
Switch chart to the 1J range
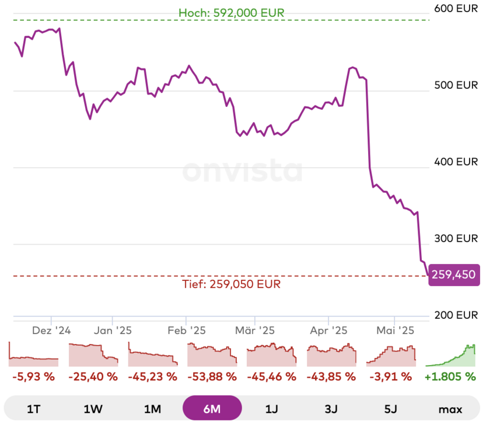pyautogui.click(x=271, y=409)
